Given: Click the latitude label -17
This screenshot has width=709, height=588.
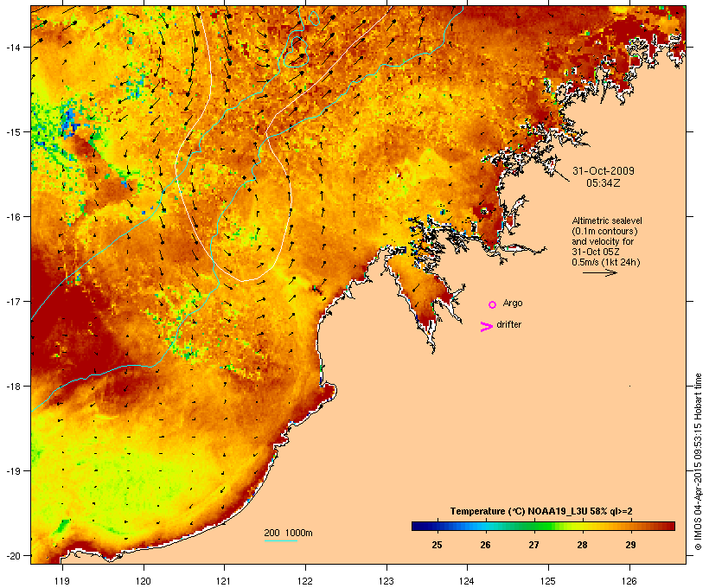Looking at the screenshot, I should tap(13, 301).
